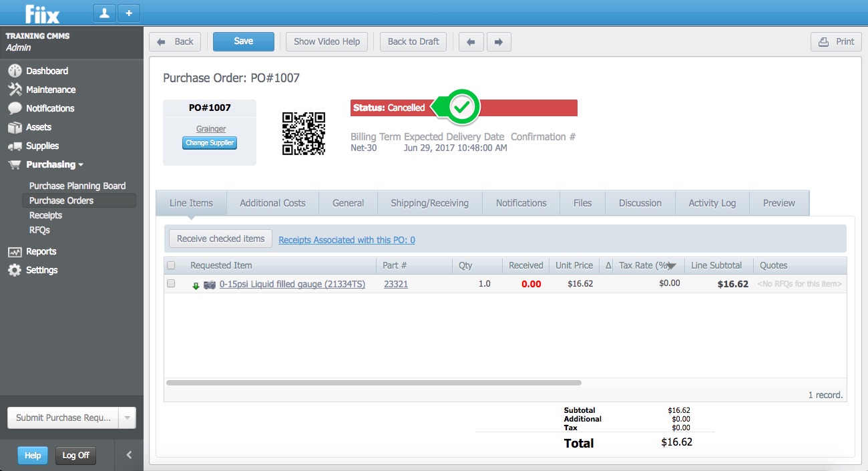Sort by Qty column header
Screen dimensions: 868x471
(465, 265)
